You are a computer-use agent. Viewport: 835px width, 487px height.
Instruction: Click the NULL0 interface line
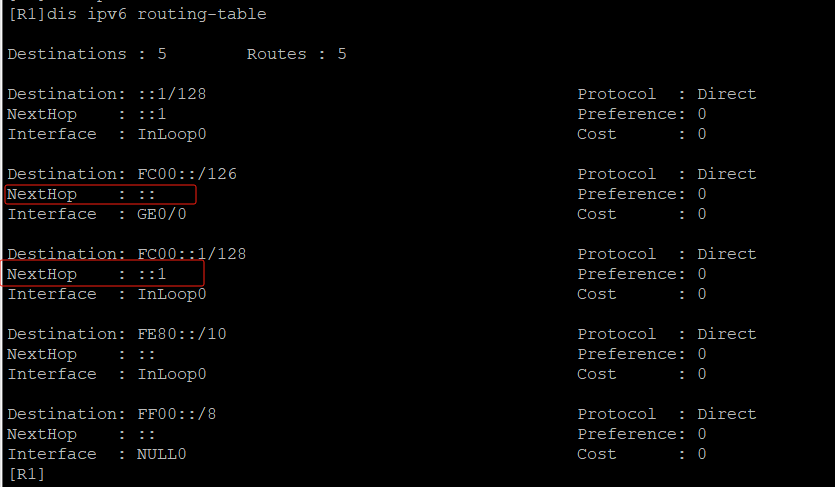97,454
